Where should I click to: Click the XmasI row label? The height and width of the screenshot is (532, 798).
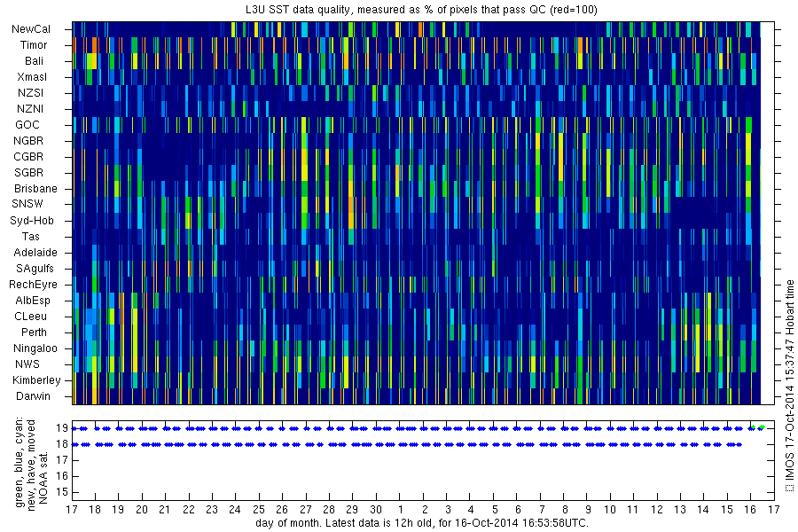[32, 77]
